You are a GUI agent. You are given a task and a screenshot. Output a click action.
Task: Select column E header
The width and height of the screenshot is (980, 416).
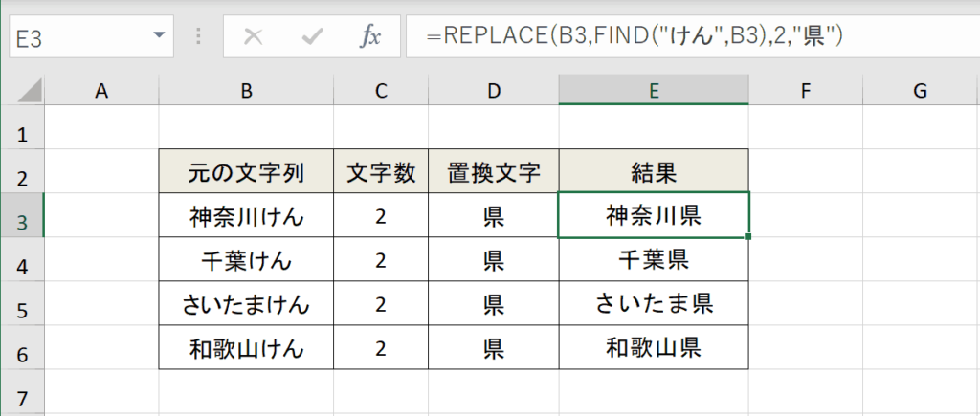(654, 91)
